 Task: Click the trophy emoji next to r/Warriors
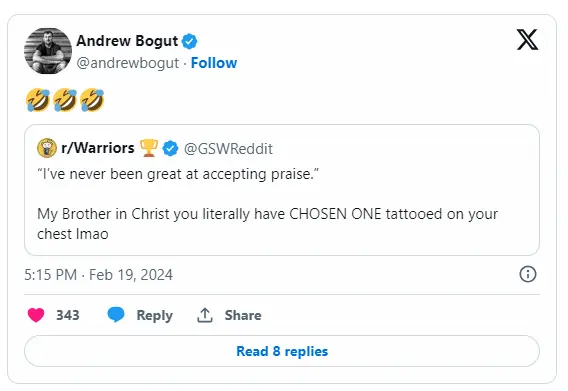tap(149, 148)
